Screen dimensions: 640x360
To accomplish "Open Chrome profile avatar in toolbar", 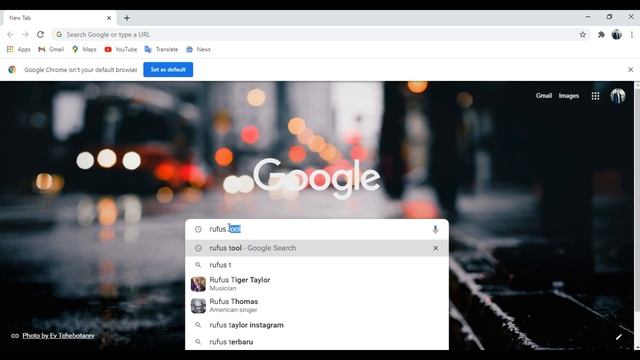I will [616, 35].
